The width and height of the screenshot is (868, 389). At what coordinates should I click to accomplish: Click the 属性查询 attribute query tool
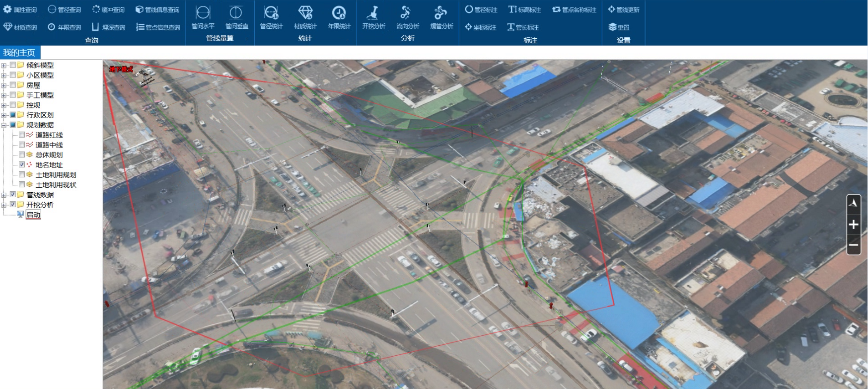[x=20, y=9]
